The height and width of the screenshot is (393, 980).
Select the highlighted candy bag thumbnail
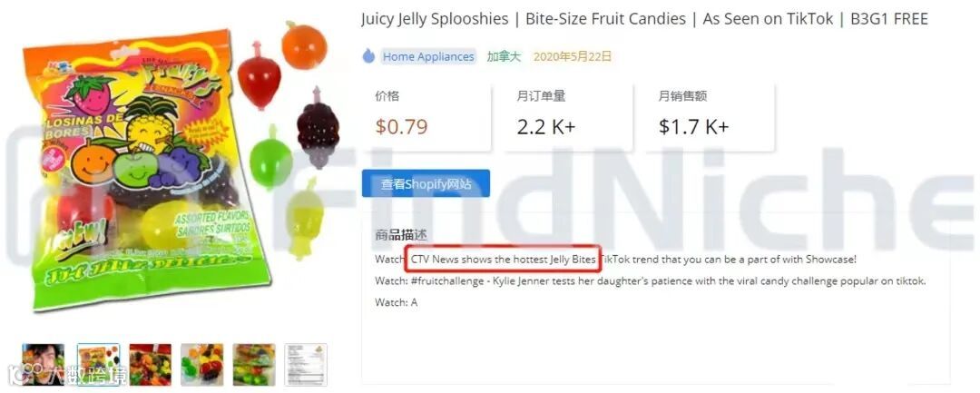tap(99, 364)
